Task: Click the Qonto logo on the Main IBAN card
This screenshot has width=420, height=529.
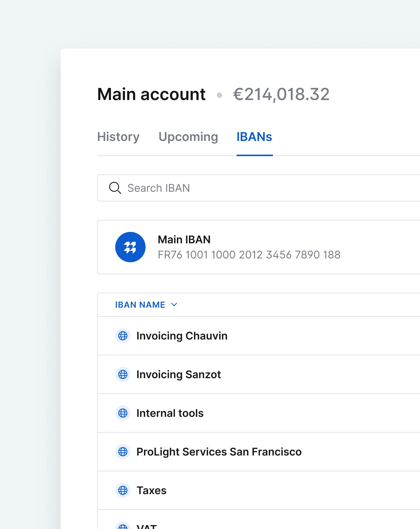Action: point(131,247)
